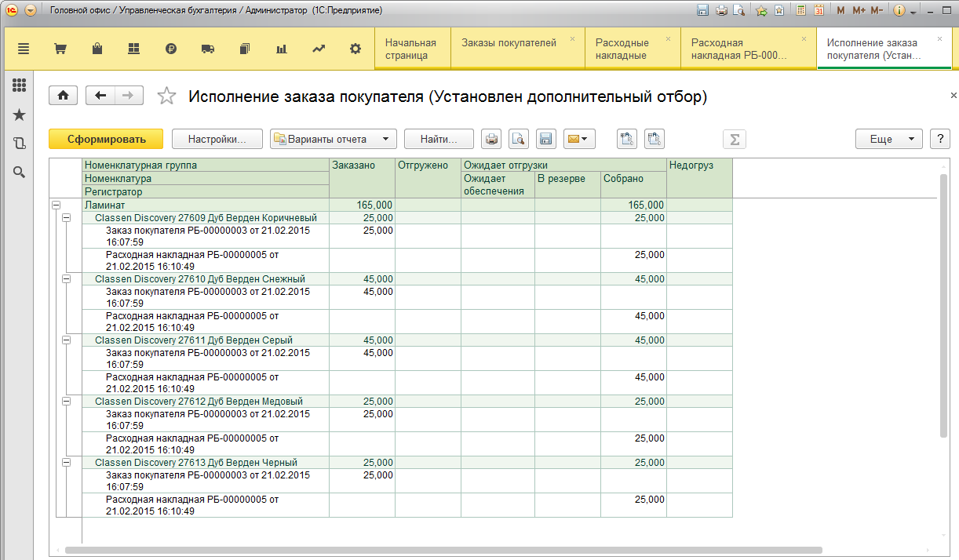Collapse Classen Discovery 27612 Дуб Верден Медовый
The width and height of the screenshot is (959, 560).
coord(66,401)
